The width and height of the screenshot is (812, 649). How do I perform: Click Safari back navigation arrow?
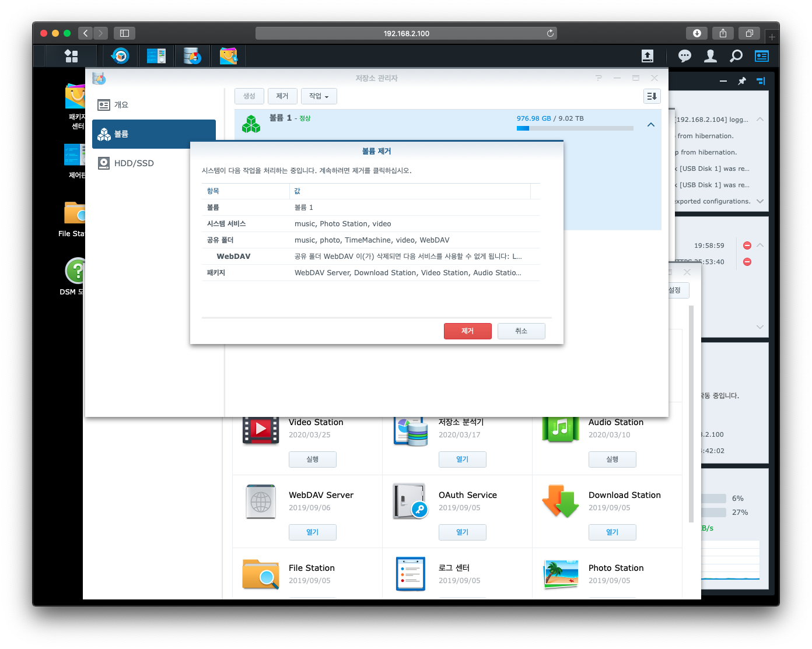[x=85, y=33]
